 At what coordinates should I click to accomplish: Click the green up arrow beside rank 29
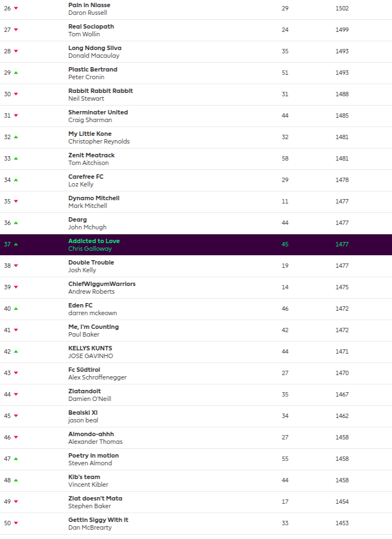(16, 73)
